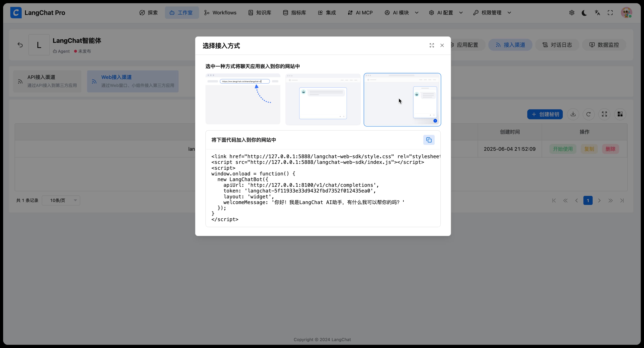Click the 开始使用 button in the row
This screenshot has height=348, width=644.
[x=563, y=149]
